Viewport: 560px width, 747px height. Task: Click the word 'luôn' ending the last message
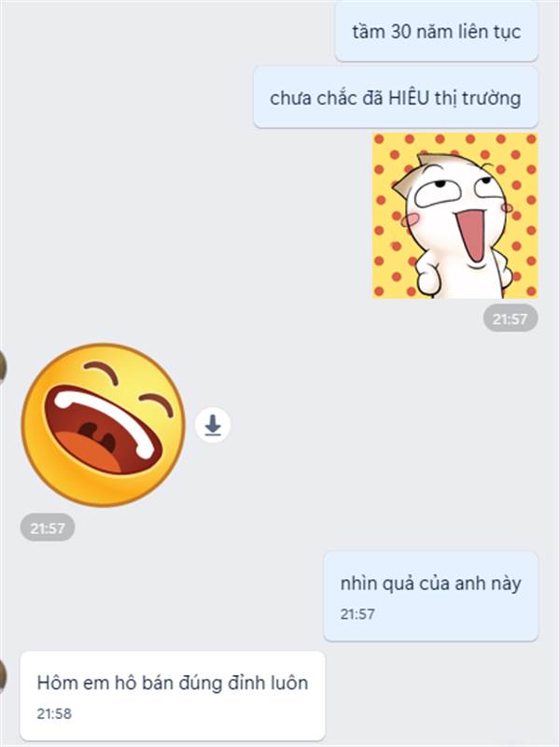point(289,683)
